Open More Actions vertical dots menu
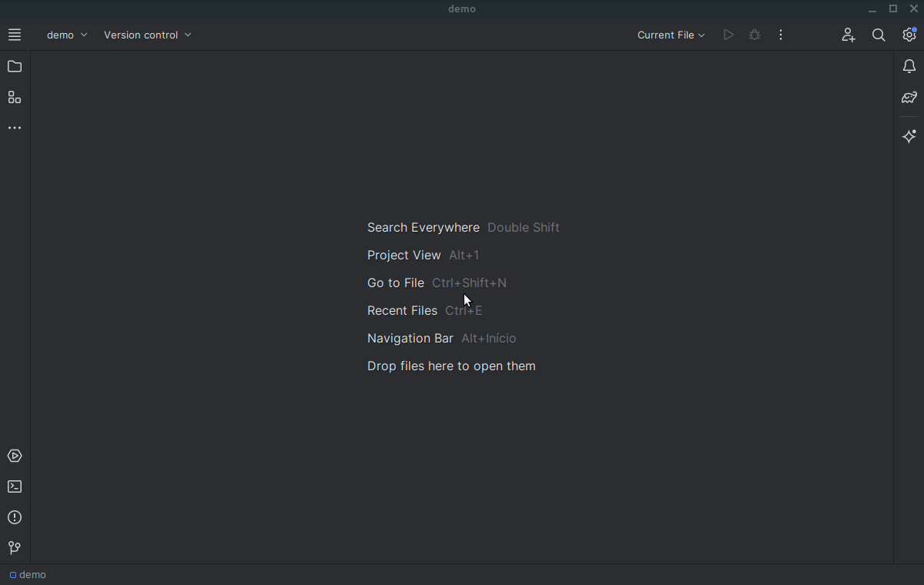Viewport: 924px width, 585px height. pyautogui.click(x=781, y=35)
